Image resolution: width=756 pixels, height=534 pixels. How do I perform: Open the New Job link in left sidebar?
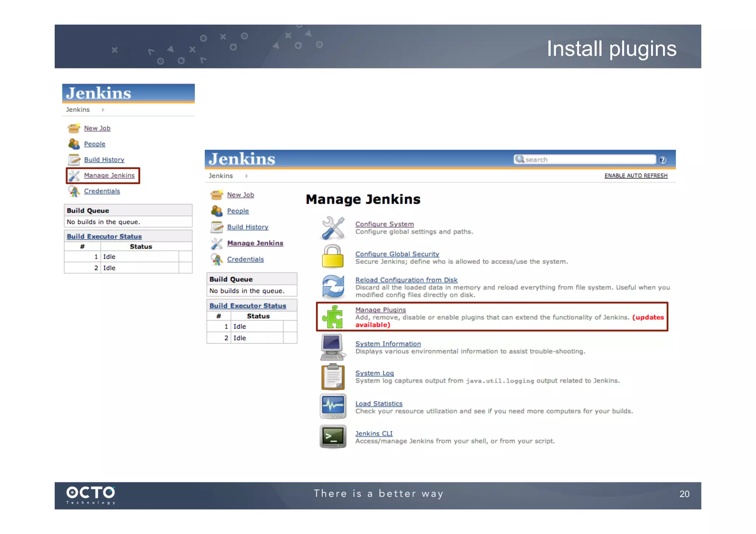97,128
